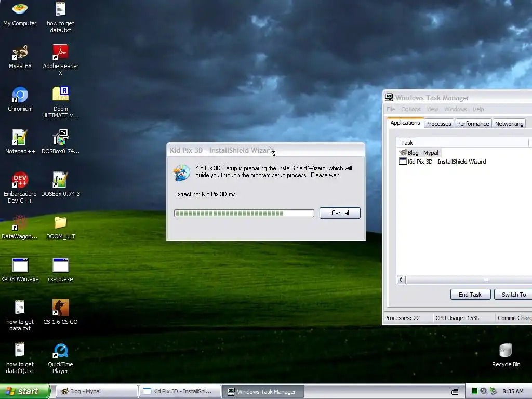Click Windows Task Manager taskbar button
532x399 pixels.
point(263,392)
